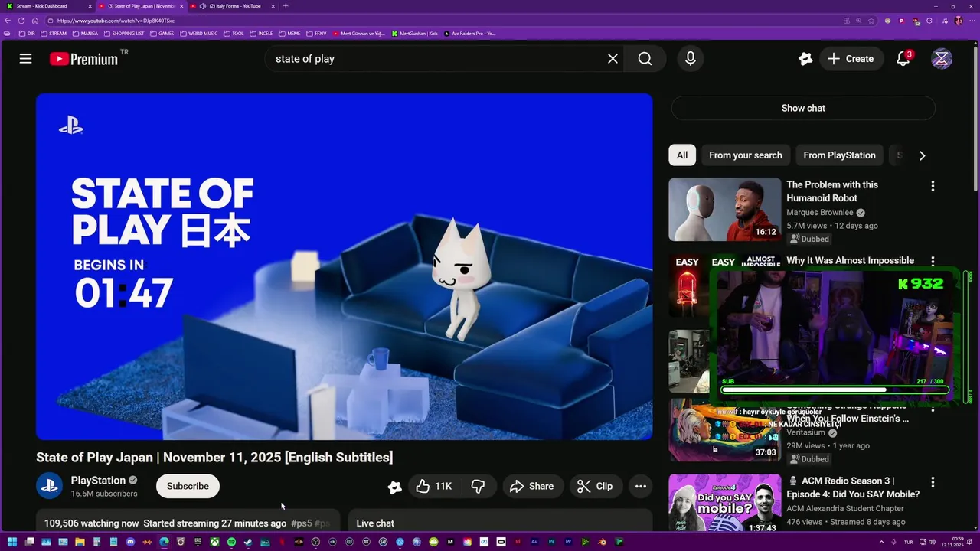Open a new browser tab
Viewport: 980px width, 551px height.
286,6
